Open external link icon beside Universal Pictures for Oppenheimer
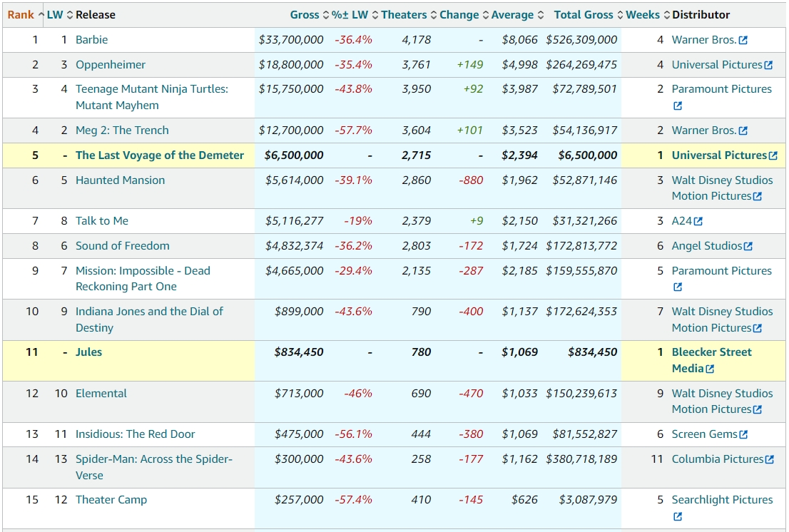The height and width of the screenshot is (532, 789). click(768, 66)
